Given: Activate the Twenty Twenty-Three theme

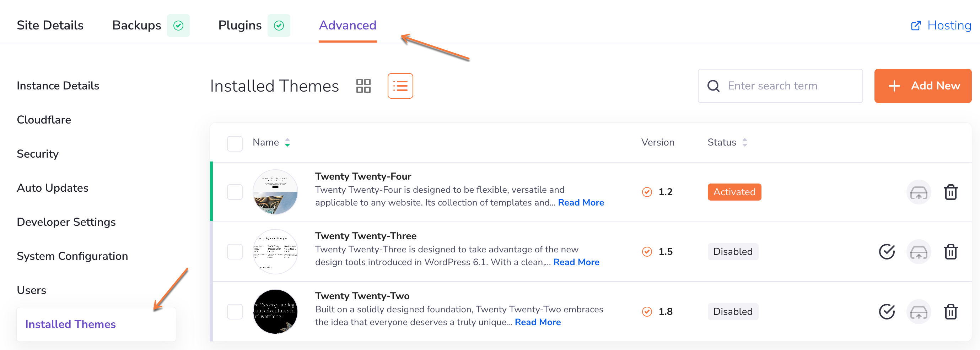Looking at the screenshot, I should point(887,252).
